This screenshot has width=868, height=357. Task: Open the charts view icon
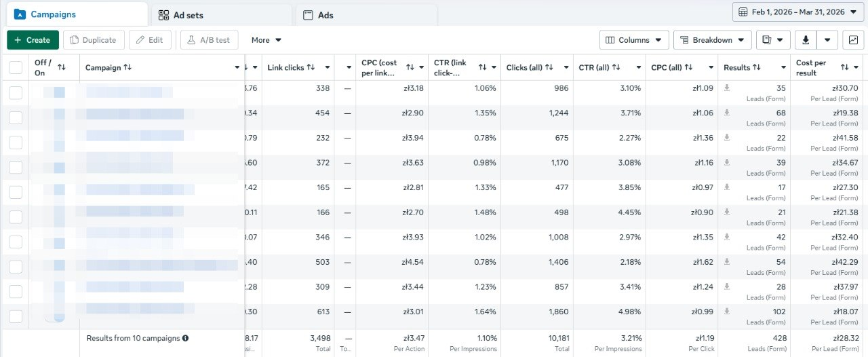pyautogui.click(x=853, y=40)
